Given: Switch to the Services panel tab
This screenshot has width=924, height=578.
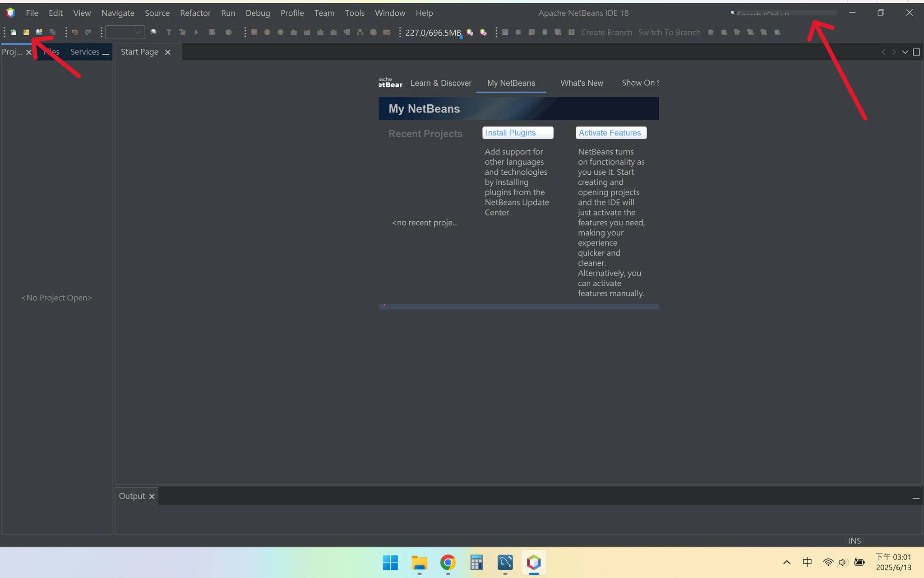Looking at the screenshot, I should coord(85,52).
